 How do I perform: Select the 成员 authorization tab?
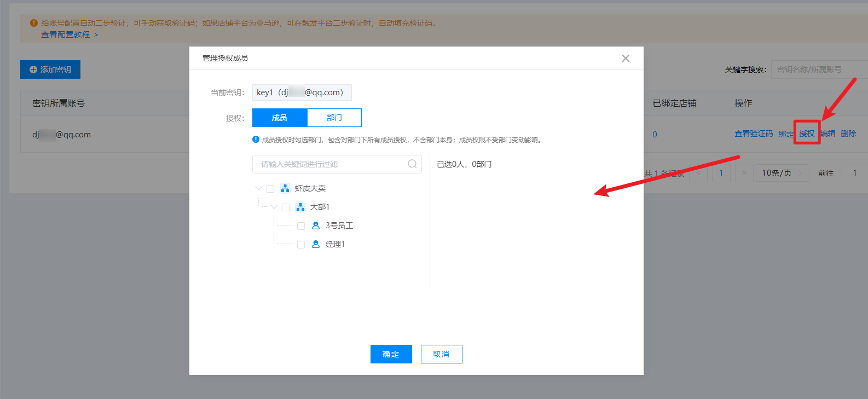pos(280,118)
